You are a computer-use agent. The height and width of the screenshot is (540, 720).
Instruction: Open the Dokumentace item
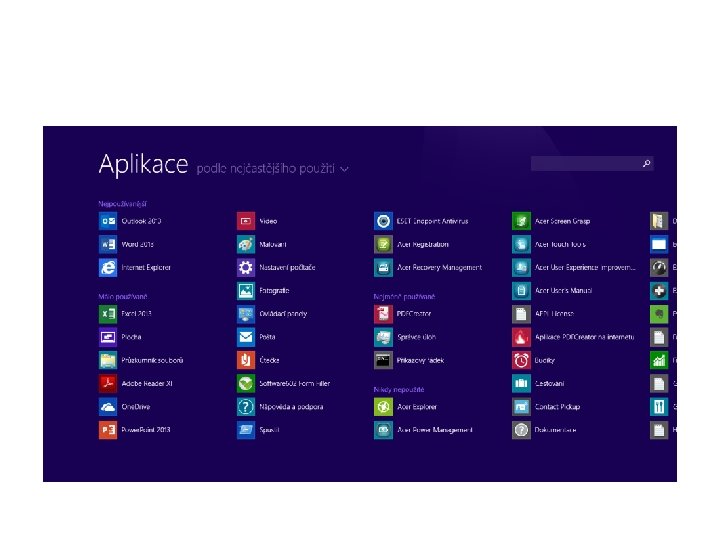[x=544, y=430]
